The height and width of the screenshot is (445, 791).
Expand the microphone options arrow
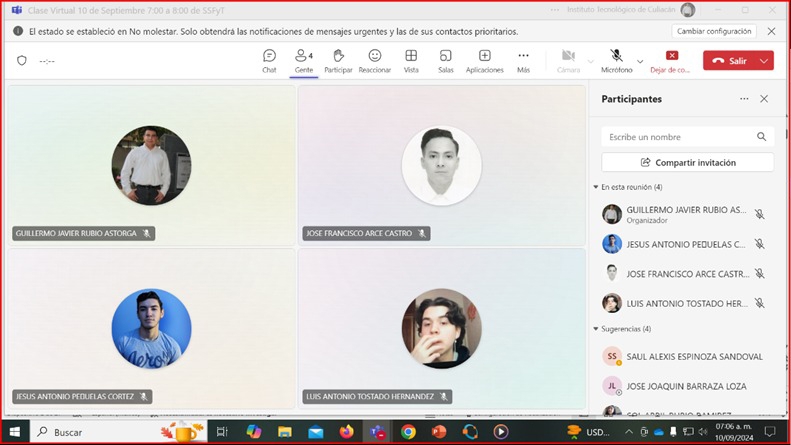[x=640, y=62]
